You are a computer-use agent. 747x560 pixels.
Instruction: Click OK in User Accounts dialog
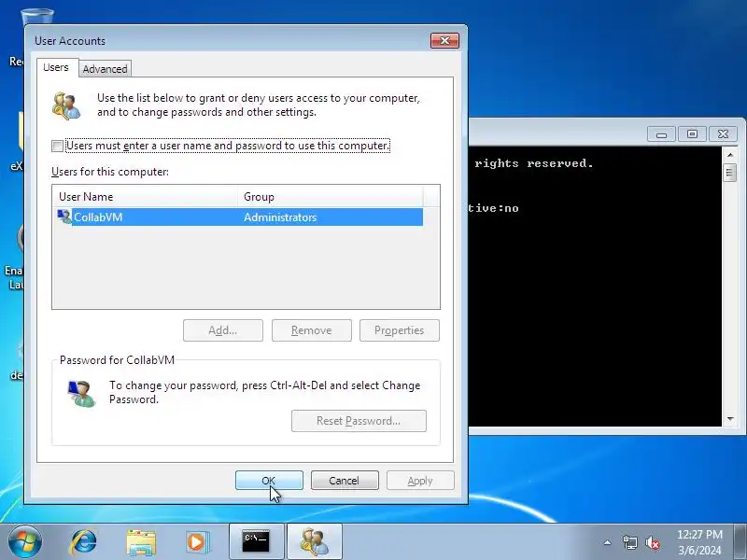[x=269, y=481]
